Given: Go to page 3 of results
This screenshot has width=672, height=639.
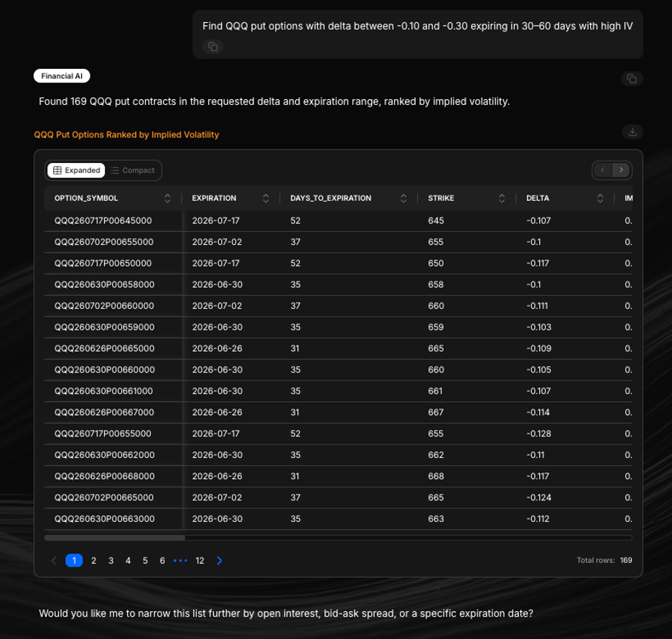Looking at the screenshot, I should pyautogui.click(x=111, y=561).
